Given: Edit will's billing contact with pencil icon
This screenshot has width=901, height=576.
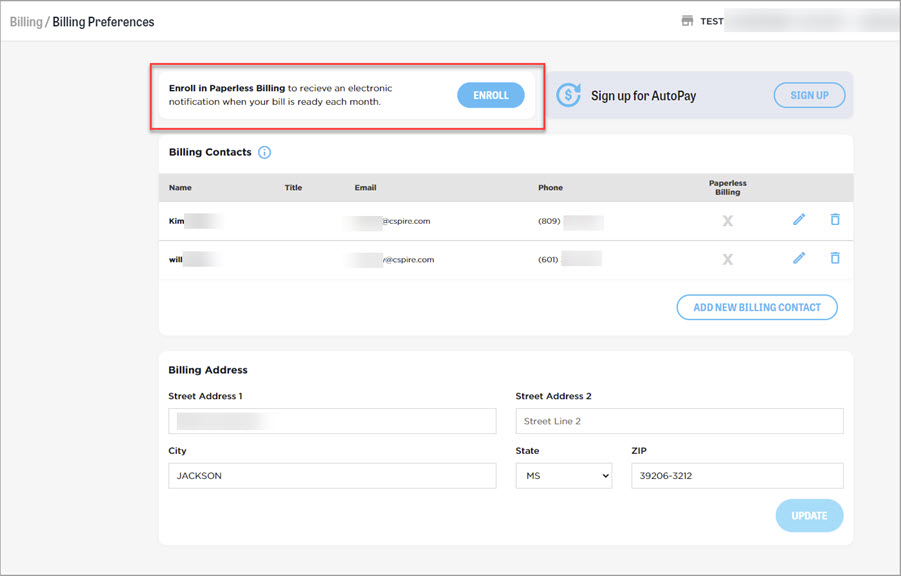Looking at the screenshot, I should [x=799, y=258].
